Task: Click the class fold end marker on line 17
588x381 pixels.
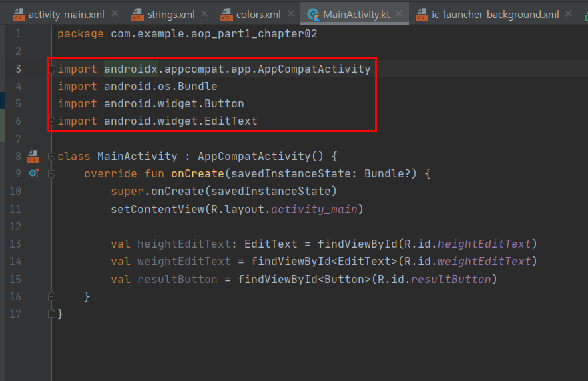Action: click(x=52, y=314)
